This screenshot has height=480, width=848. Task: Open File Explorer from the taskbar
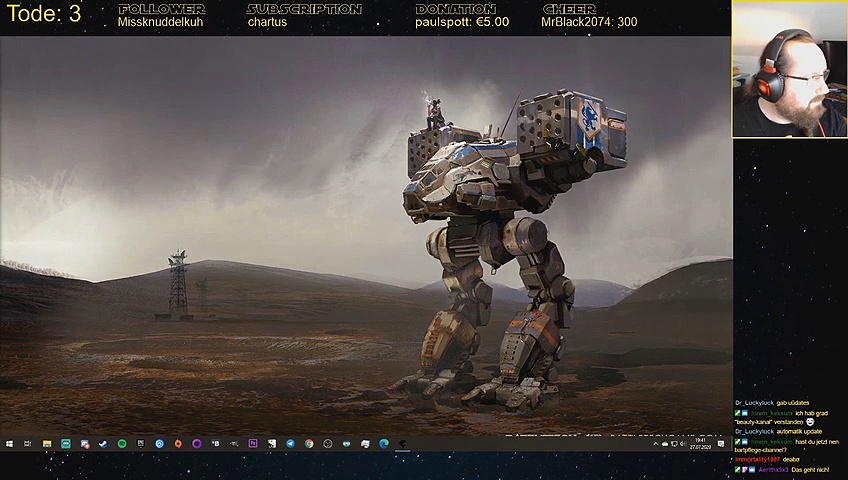click(47, 444)
